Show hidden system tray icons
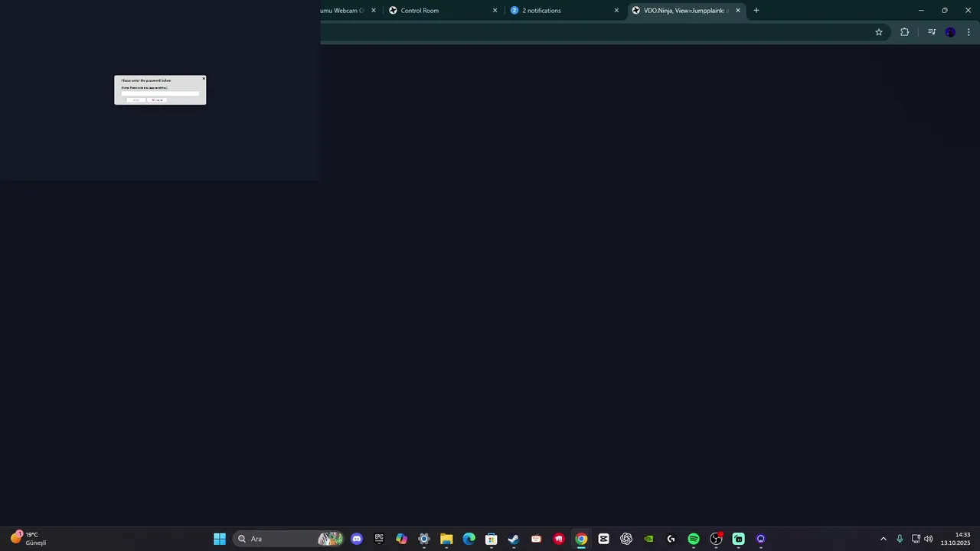The height and width of the screenshot is (551, 980). tap(884, 539)
